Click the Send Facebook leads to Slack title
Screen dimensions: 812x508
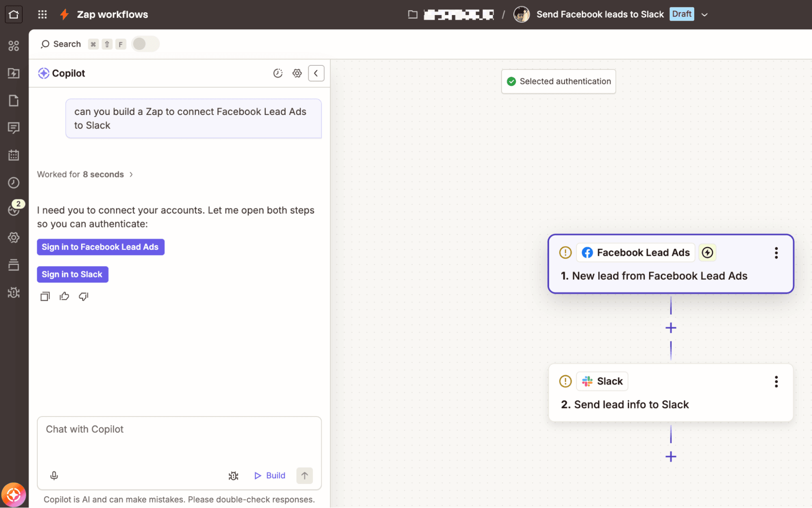click(600, 15)
